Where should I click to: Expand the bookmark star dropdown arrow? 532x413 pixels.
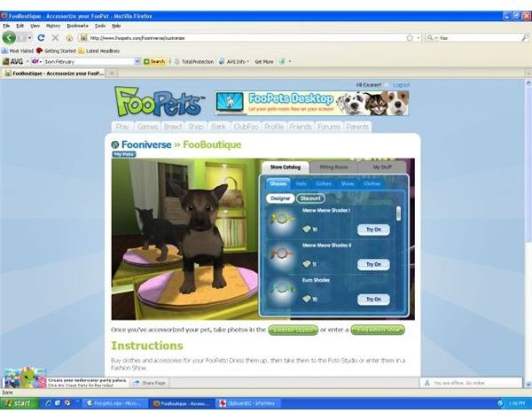pyautogui.click(x=419, y=37)
